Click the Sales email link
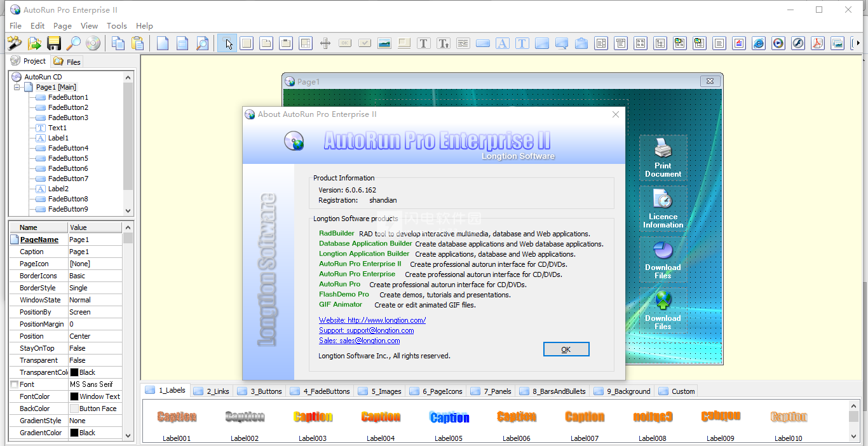The height and width of the screenshot is (446, 868). pyautogui.click(x=360, y=341)
